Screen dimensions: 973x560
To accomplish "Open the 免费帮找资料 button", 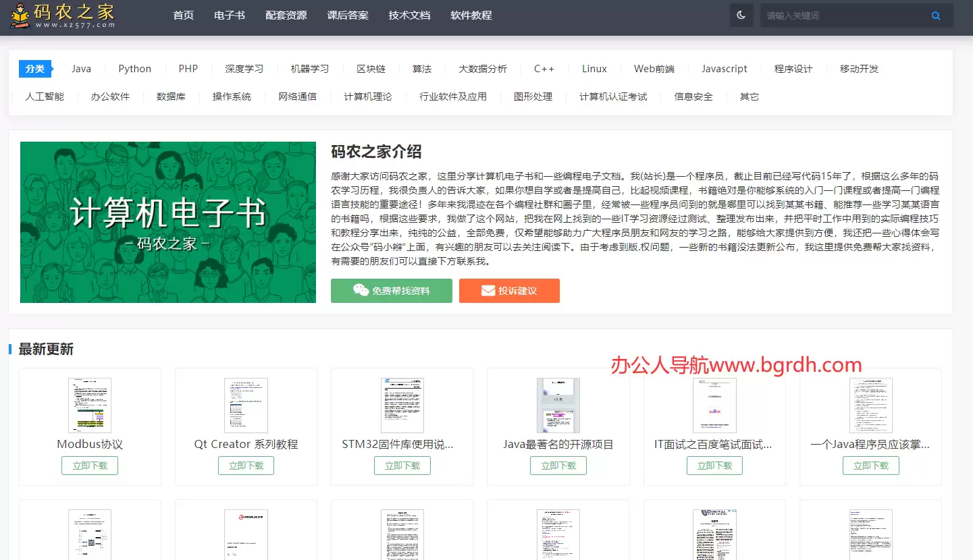I will click(391, 291).
